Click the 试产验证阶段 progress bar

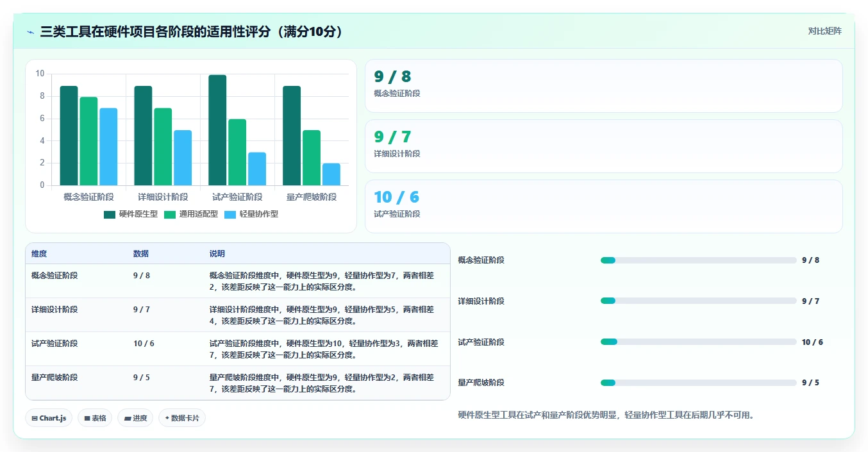pos(698,342)
